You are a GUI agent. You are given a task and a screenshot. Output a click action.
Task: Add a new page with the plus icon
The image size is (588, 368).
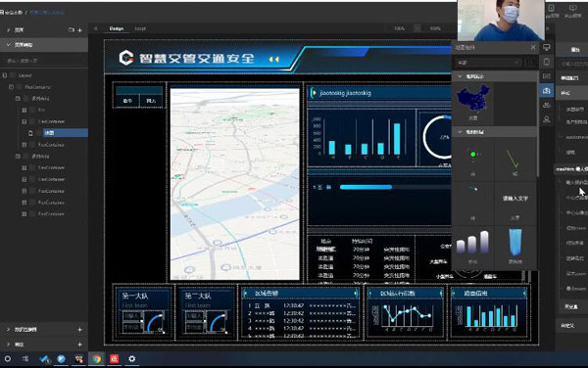tap(80, 30)
